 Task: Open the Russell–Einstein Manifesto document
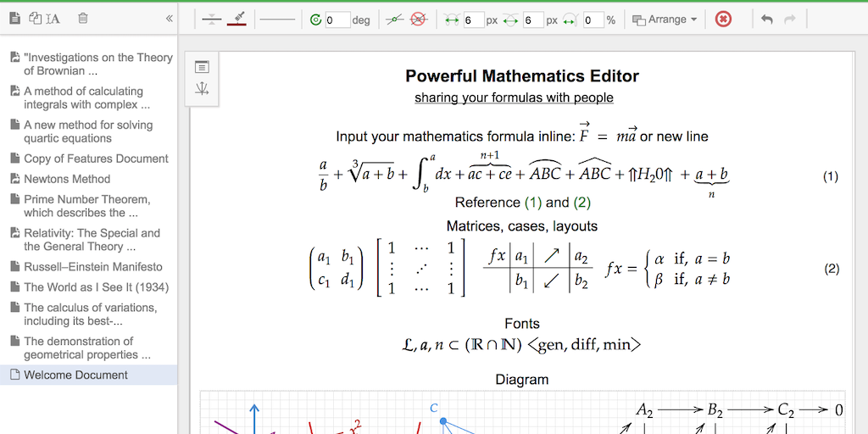[x=93, y=267]
